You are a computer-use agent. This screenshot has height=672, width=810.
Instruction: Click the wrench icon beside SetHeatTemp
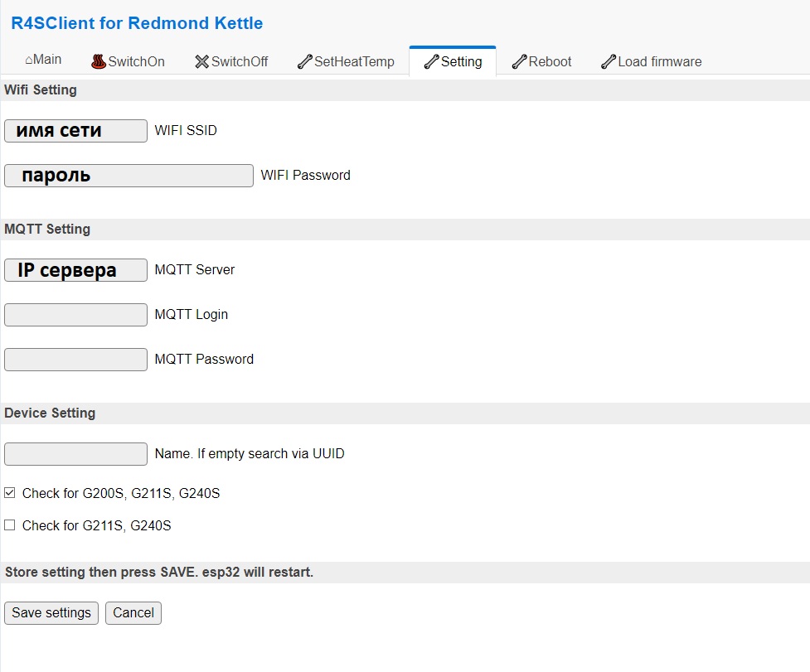pyautogui.click(x=304, y=61)
